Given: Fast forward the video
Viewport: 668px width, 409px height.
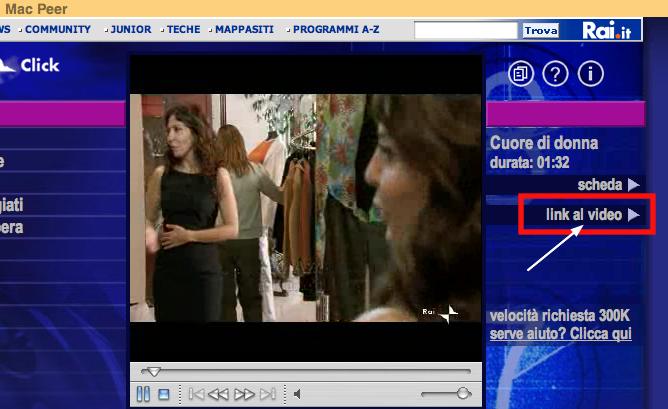Looking at the screenshot, I should 244,394.
